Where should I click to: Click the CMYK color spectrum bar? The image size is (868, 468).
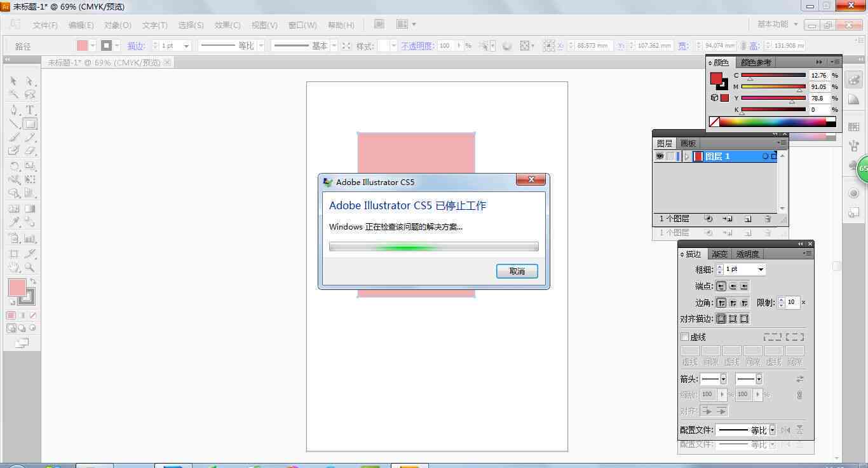(773, 122)
